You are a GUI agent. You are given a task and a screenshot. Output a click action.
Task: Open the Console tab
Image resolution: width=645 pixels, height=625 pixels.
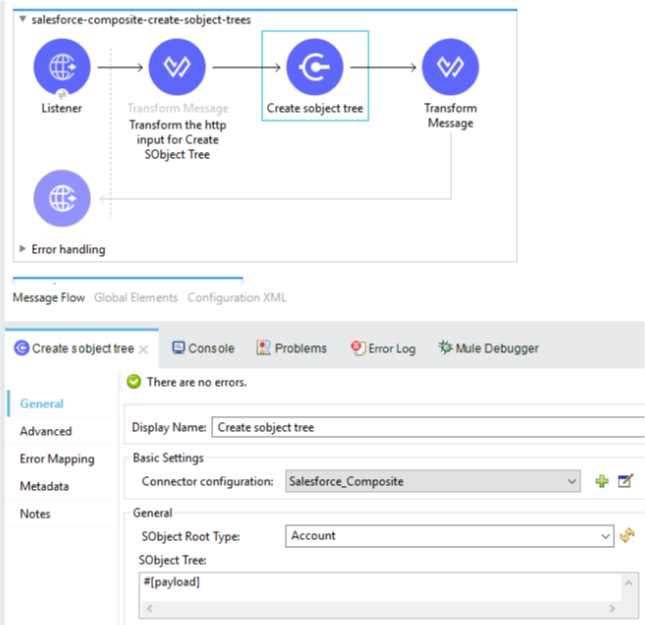(203, 348)
